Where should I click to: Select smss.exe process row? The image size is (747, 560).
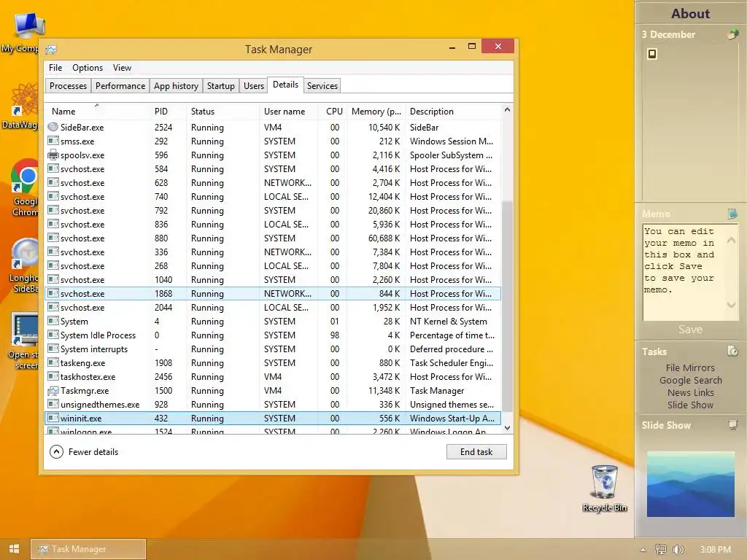point(273,141)
